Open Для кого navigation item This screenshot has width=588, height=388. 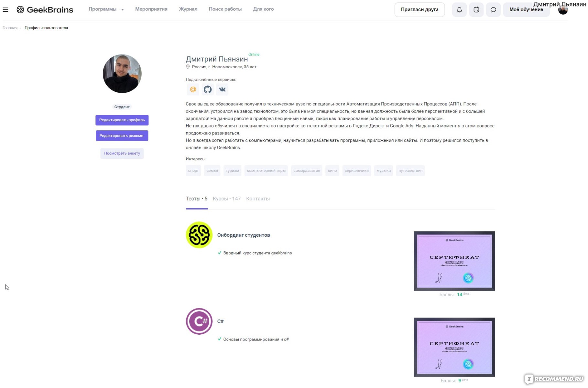(x=264, y=9)
